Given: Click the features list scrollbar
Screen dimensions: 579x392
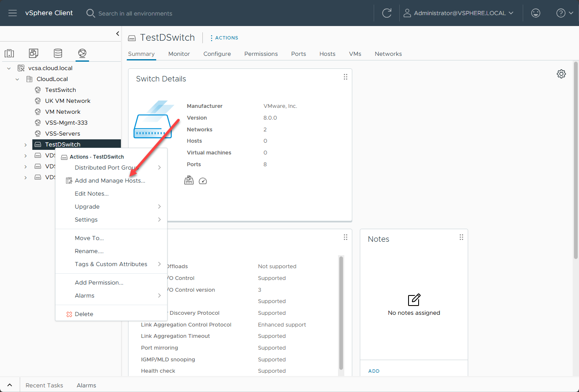Looking at the screenshot, I should point(341,313).
